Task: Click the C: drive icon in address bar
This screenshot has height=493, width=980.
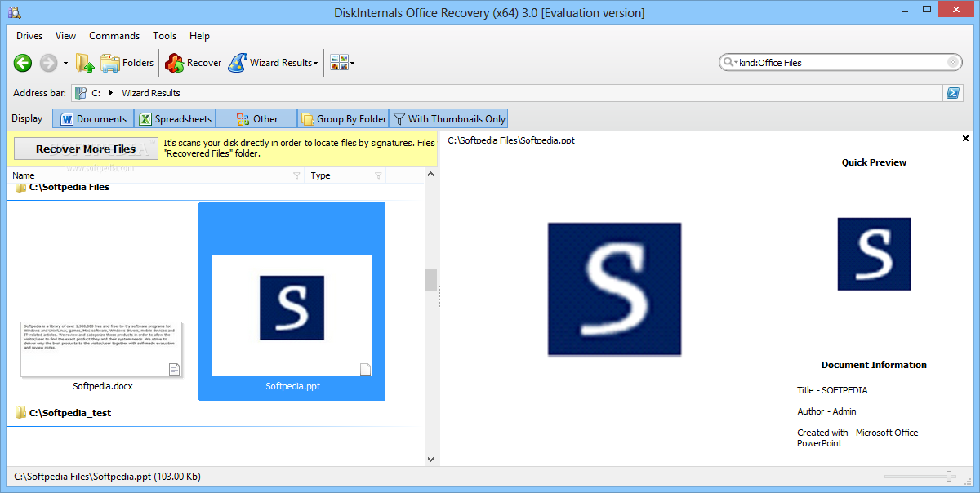Action: (81, 93)
